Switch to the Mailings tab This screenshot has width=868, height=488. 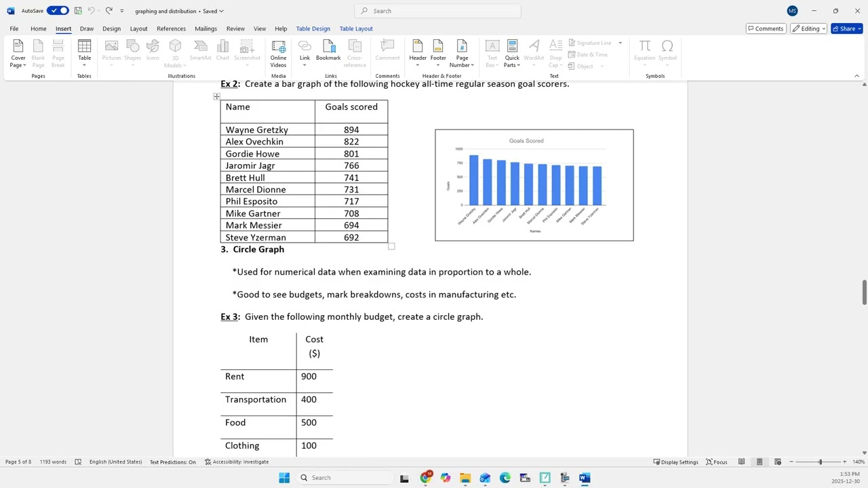coord(205,28)
